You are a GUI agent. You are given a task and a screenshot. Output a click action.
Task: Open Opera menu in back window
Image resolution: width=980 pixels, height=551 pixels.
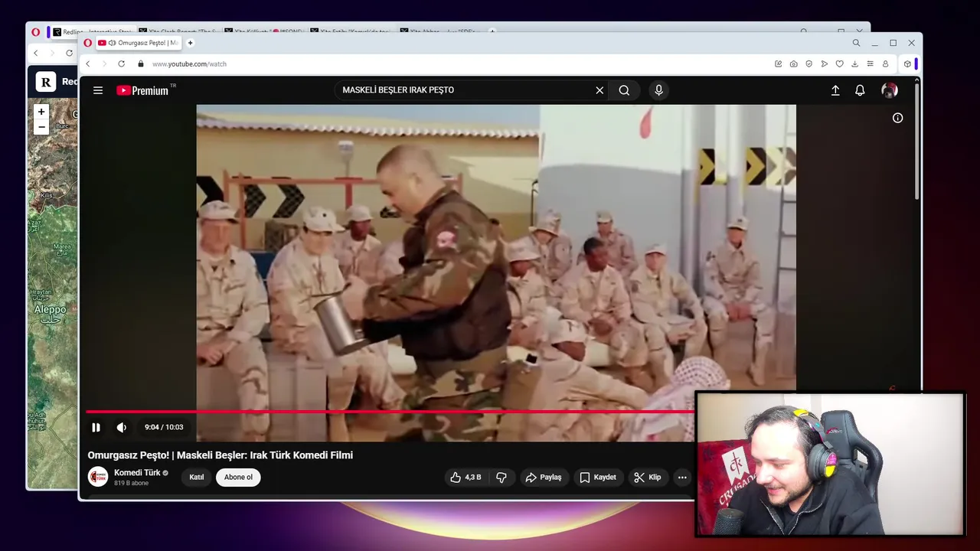35,32
